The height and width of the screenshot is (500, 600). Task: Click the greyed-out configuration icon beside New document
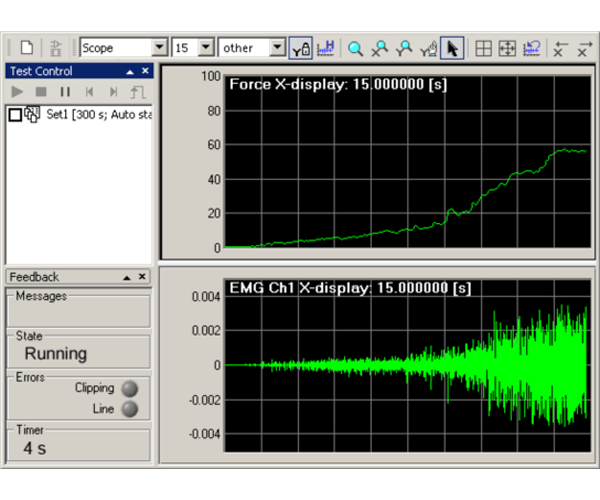click(x=56, y=48)
